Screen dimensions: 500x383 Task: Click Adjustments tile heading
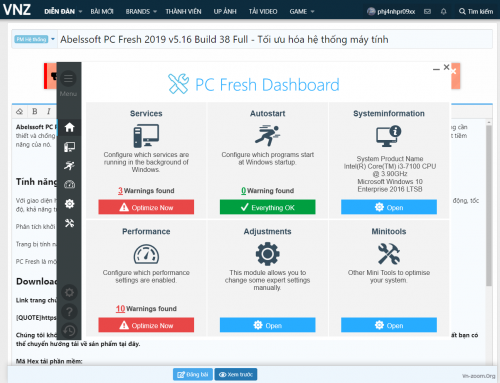[267, 232]
